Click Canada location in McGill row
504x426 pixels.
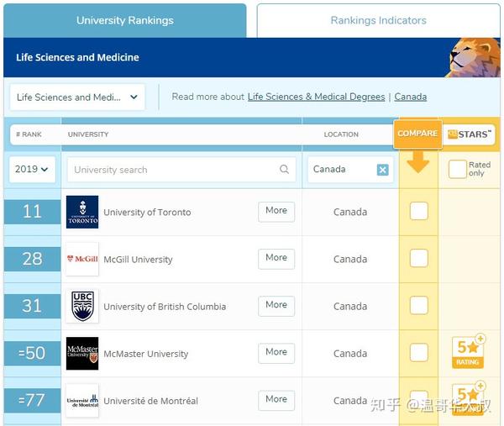[x=350, y=259]
